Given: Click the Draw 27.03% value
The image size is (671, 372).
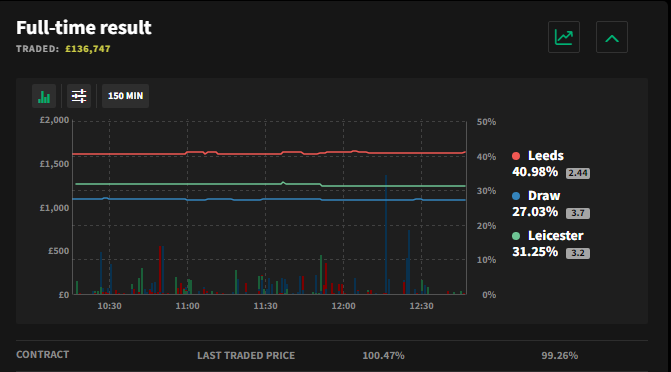Looking at the screenshot, I should [x=535, y=212].
